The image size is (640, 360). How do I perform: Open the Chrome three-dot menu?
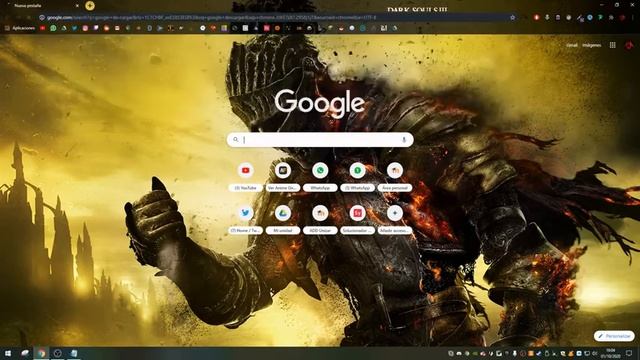pos(632,18)
